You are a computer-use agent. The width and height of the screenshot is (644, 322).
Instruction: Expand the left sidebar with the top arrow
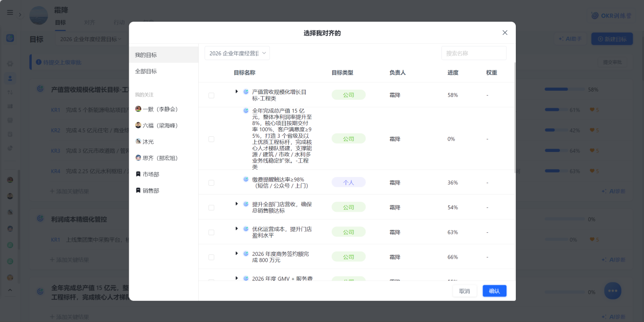coord(20,15)
